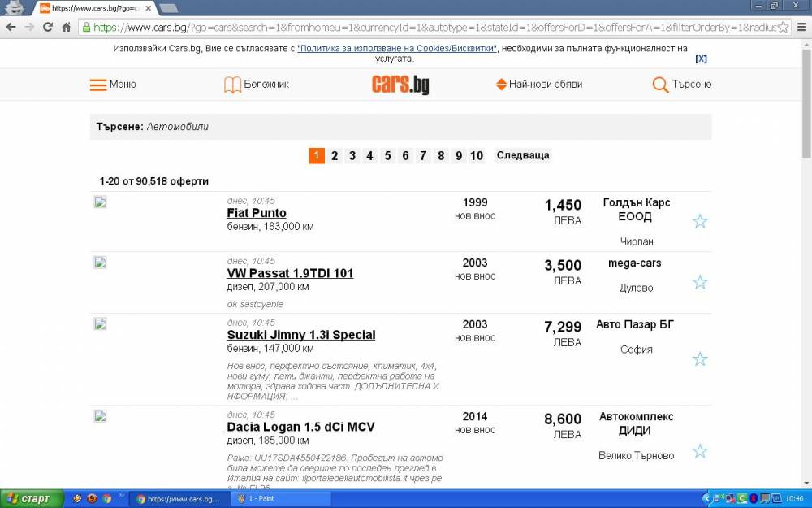This screenshot has height=508, width=812.
Task: Star the Dacia Logan listing
Action: coord(700,451)
